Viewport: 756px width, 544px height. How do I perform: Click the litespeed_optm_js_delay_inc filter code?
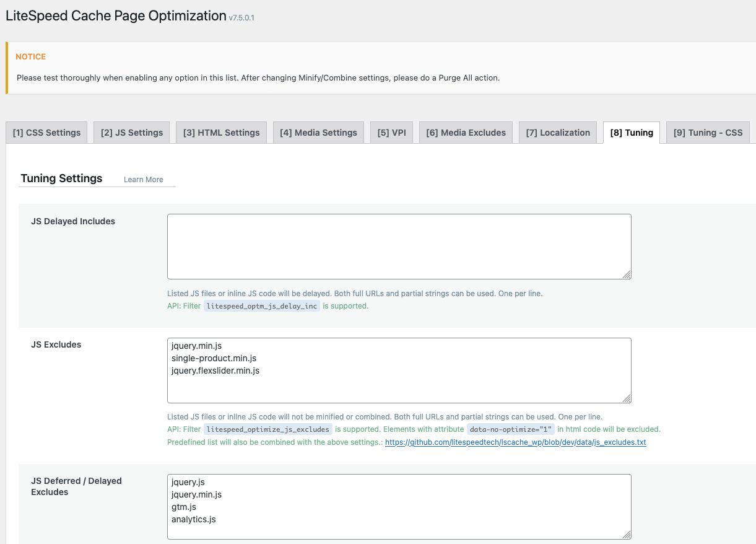(x=262, y=306)
